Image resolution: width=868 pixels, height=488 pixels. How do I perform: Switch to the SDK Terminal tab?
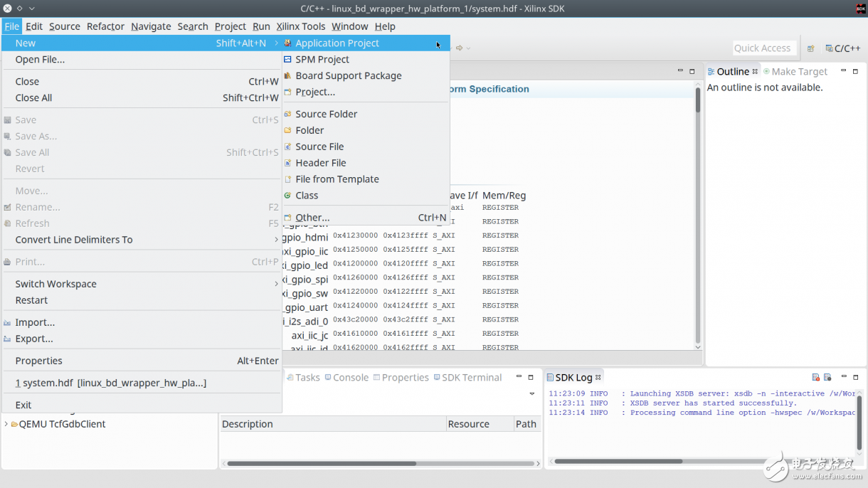click(x=471, y=378)
